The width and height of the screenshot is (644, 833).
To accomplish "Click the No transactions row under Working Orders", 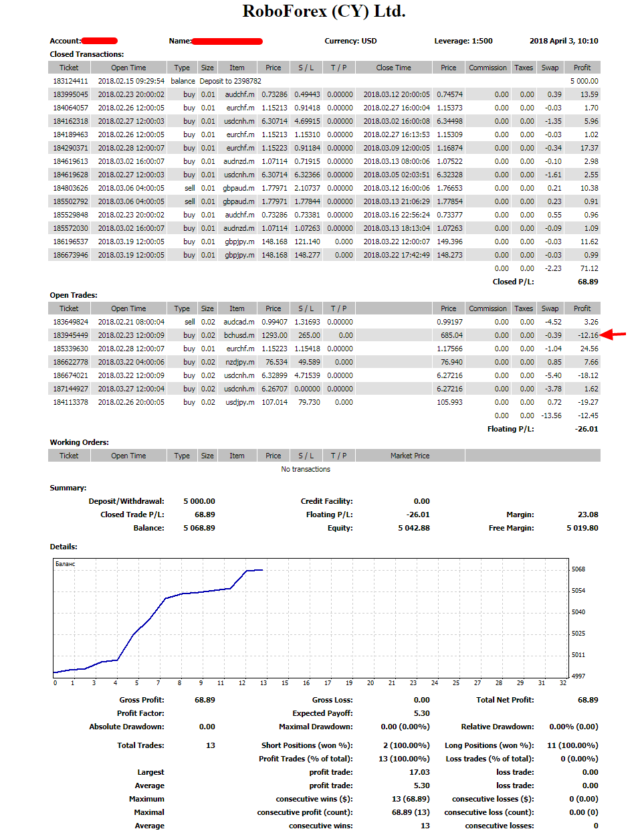I will pos(306,469).
